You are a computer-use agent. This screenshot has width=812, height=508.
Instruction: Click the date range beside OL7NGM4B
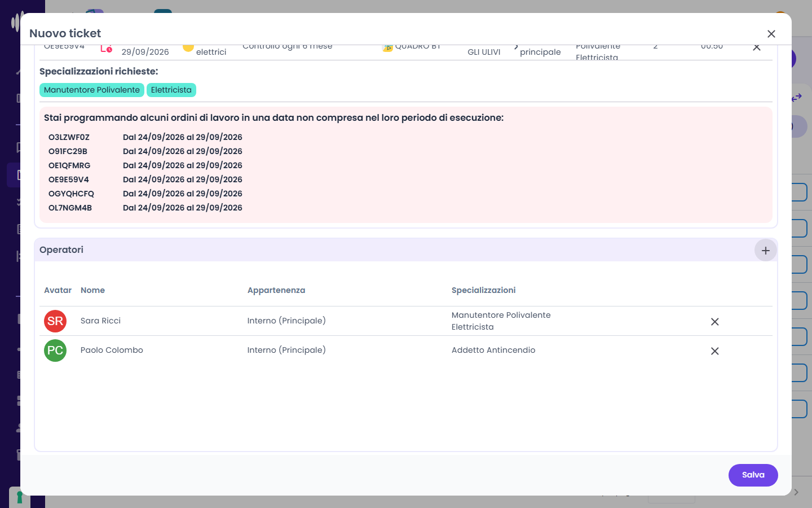coord(183,208)
